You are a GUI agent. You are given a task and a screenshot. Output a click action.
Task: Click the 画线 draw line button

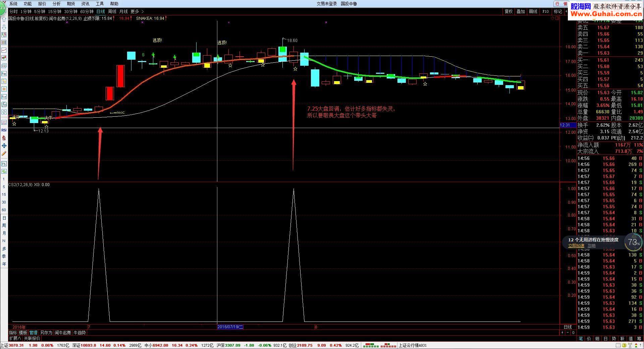pyautogui.click(x=533, y=11)
